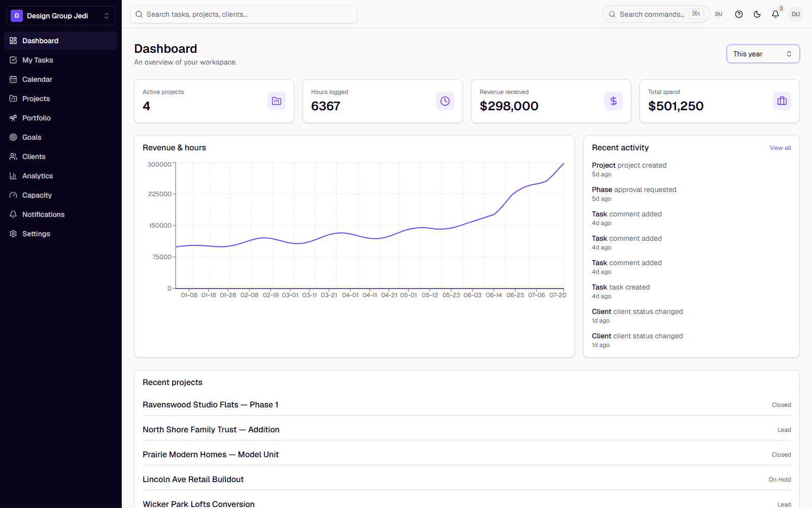
Task: Click the Active projects value 4
Action: click(147, 106)
